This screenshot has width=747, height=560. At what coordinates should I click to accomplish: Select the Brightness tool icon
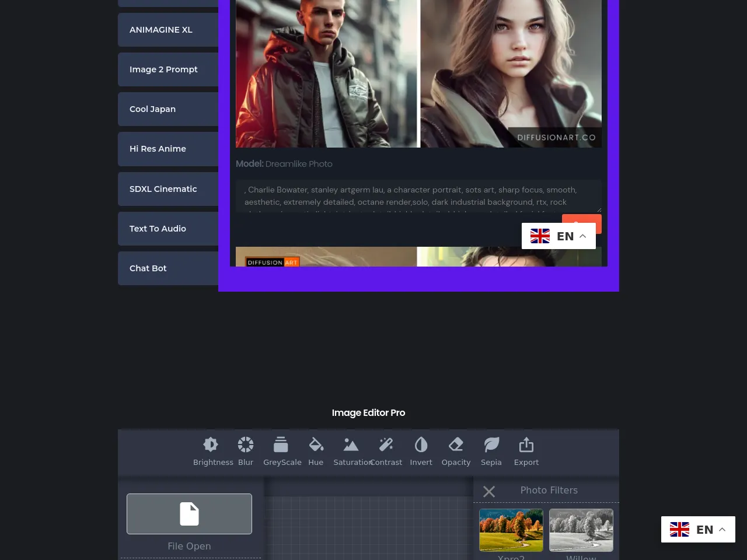[211, 445]
